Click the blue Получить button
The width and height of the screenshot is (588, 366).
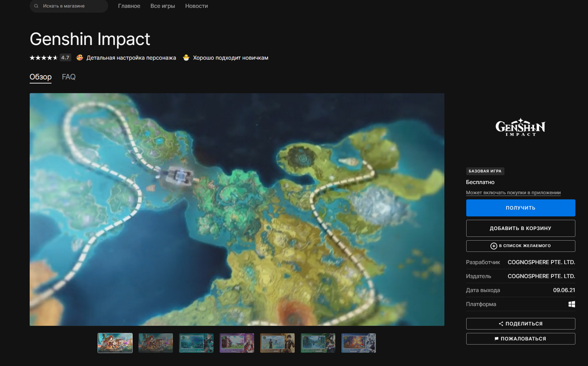click(520, 208)
